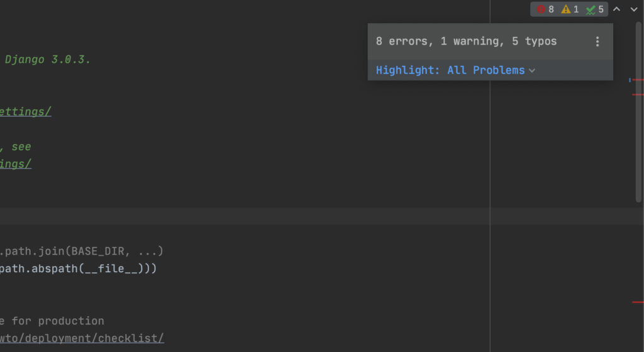This screenshot has height=352, width=644.
Task: Click the editor's vertical scrollbar thumb
Action: [x=638, y=112]
